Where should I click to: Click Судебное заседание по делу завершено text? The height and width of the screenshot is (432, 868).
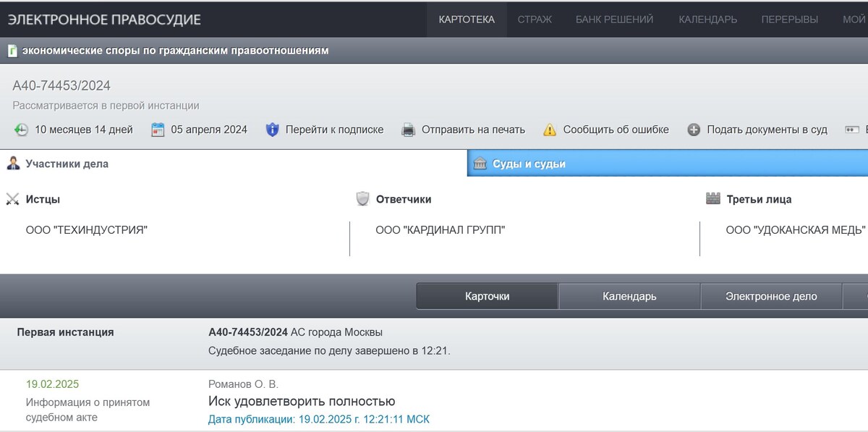click(x=329, y=351)
